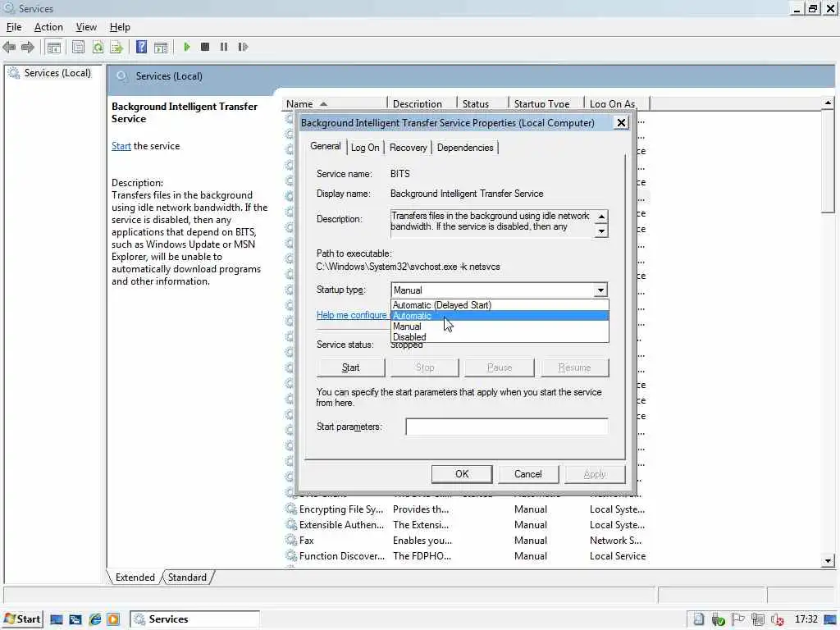Click the Export List toolbar icon

click(116, 47)
